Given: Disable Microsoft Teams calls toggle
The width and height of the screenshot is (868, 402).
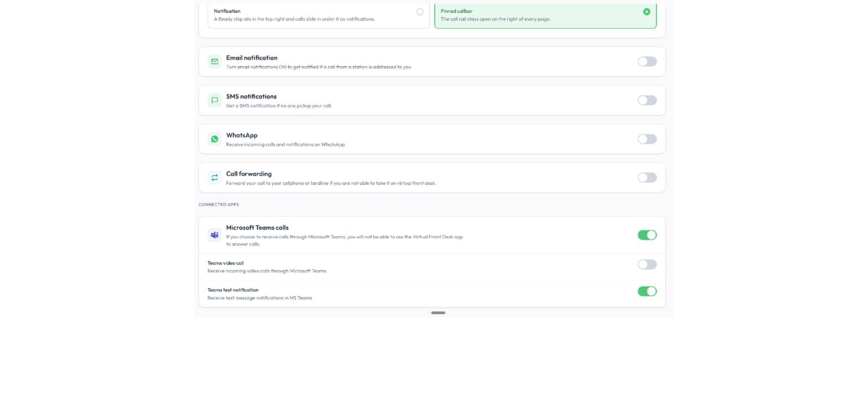Looking at the screenshot, I should [647, 235].
